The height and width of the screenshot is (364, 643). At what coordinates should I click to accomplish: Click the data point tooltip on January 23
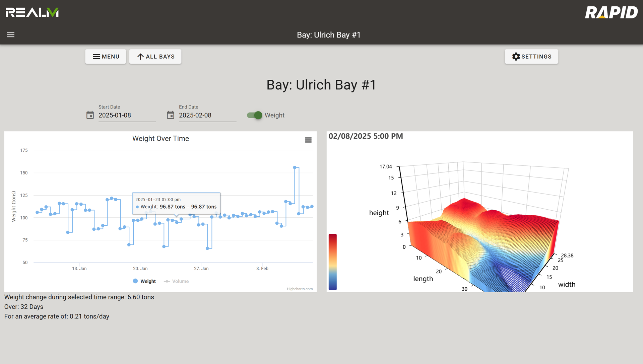pos(176,203)
